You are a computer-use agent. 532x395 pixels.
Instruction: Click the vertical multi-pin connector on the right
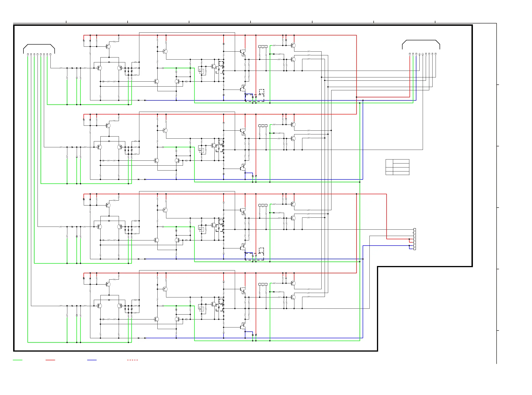click(415, 239)
